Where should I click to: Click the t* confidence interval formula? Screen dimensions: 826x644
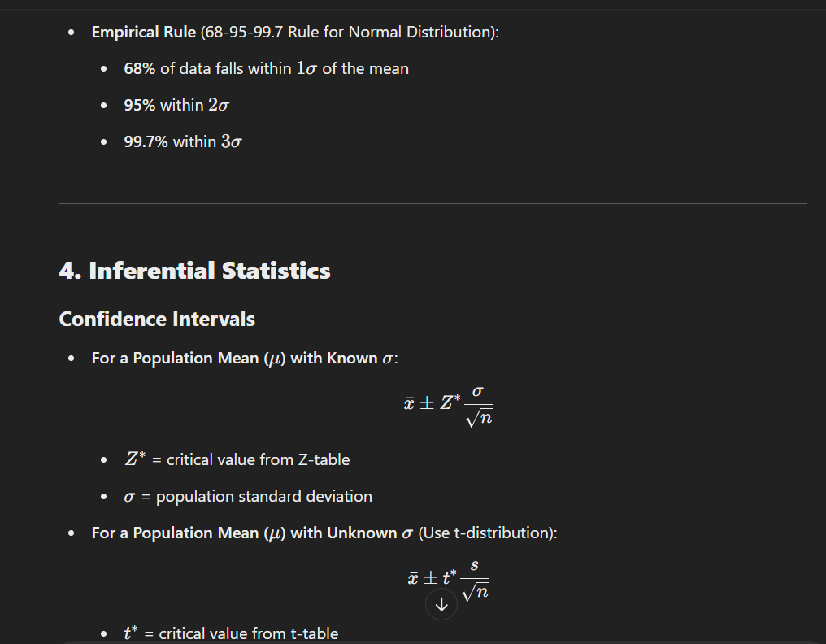point(448,580)
